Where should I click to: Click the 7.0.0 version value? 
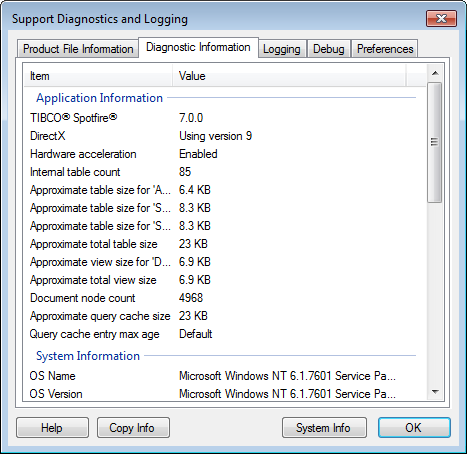[x=191, y=118]
